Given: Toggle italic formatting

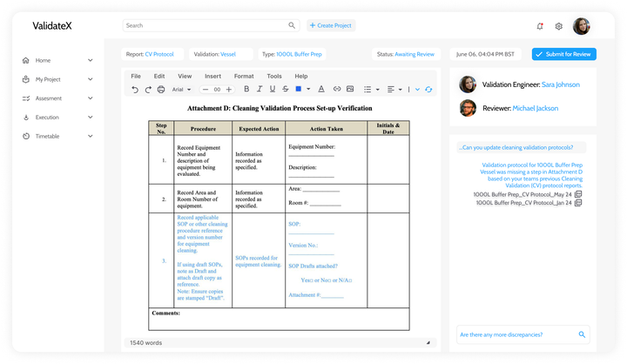Looking at the screenshot, I should pyautogui.click(x=260, y=89).
